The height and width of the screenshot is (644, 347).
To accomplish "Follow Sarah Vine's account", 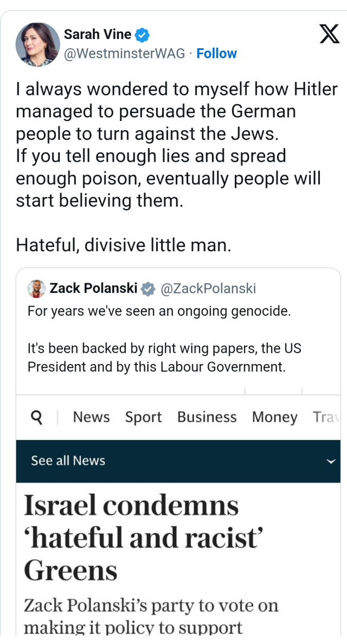I will [x=216, y=53].
